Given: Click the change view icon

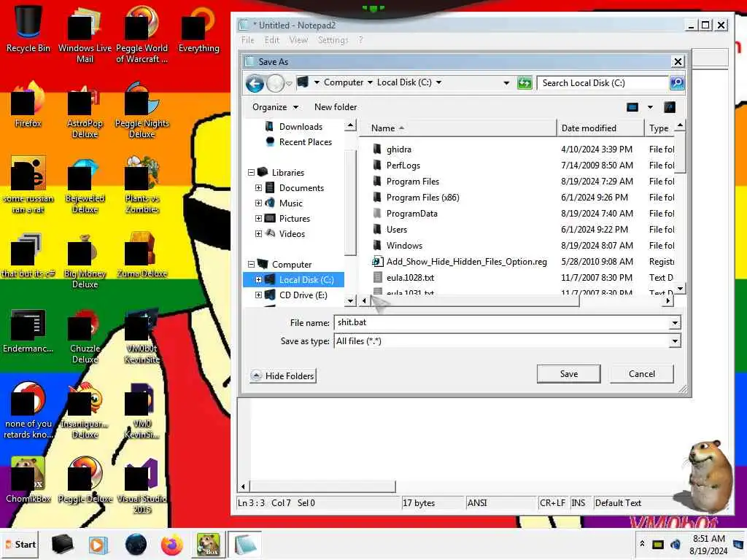Looking at the screenshot, I should click(x=632, y=107).
